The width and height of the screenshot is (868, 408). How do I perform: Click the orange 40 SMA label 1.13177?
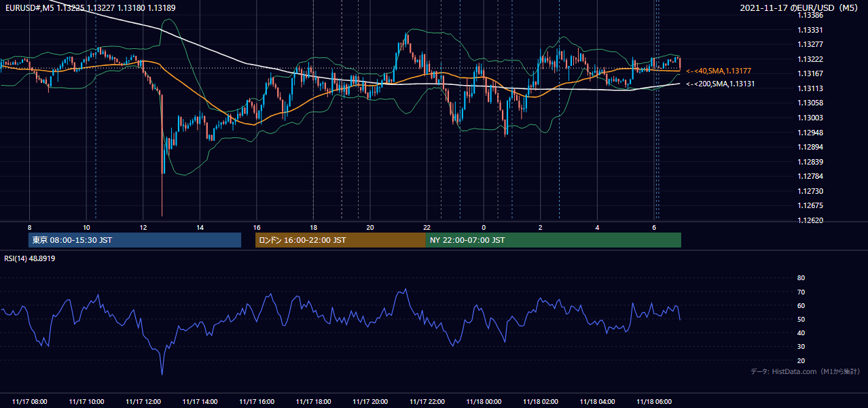719,71
